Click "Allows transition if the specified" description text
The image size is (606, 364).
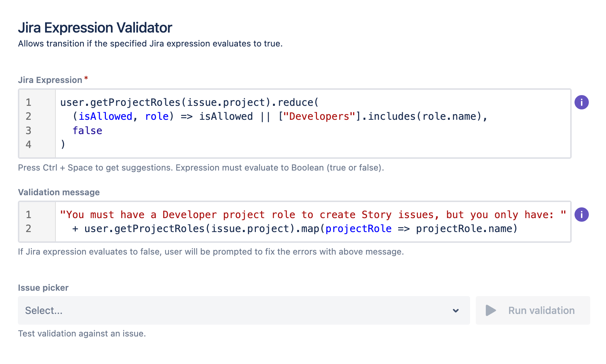point(150,44)
